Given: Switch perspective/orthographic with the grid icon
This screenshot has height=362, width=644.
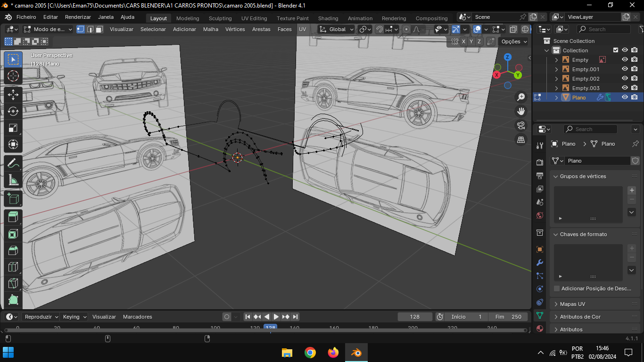Looking at the screenshot, I should coord(521,140).
